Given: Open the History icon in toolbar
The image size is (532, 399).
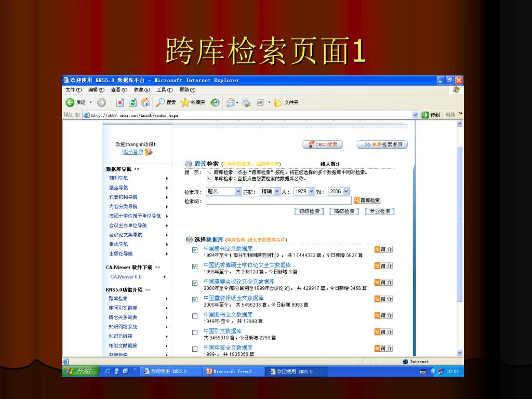Looking at the screenshot, I should click(215, 102).
